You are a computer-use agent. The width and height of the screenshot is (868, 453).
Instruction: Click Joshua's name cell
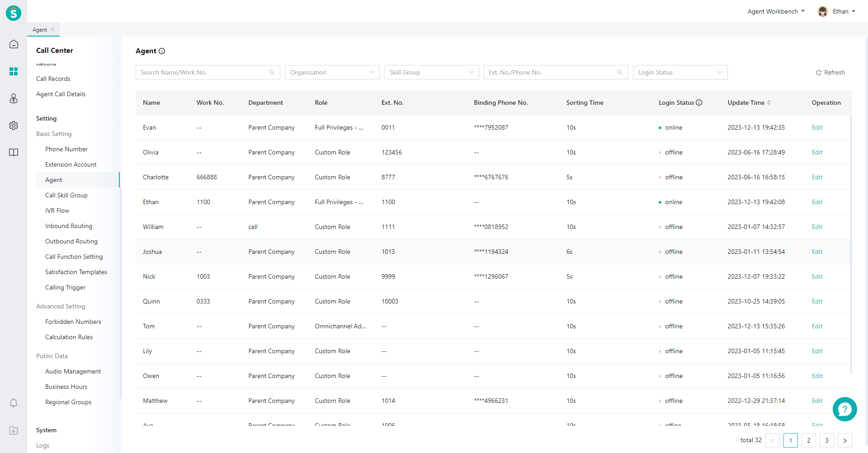point(152,252)
